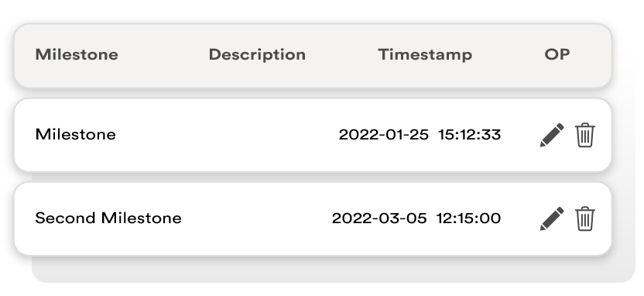
Task: Click the Description column header
Action: 257,55
